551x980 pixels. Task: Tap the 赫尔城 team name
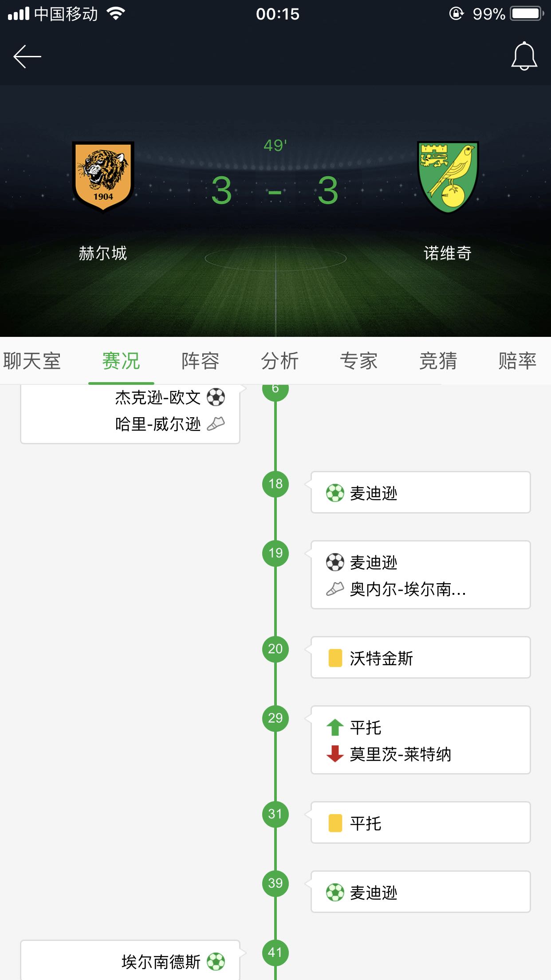click(x=103, y=253)
